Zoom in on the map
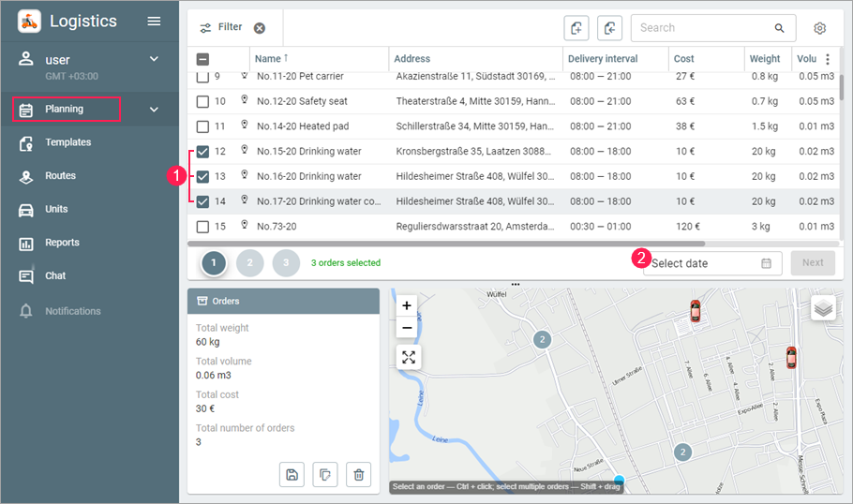The image size is (853, 504). point(407,305)
